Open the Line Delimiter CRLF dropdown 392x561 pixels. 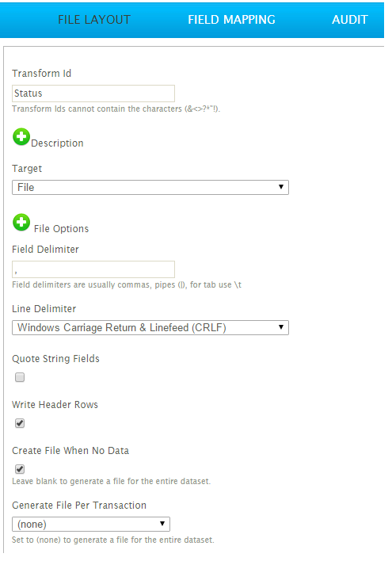click(x=150, y=328)
